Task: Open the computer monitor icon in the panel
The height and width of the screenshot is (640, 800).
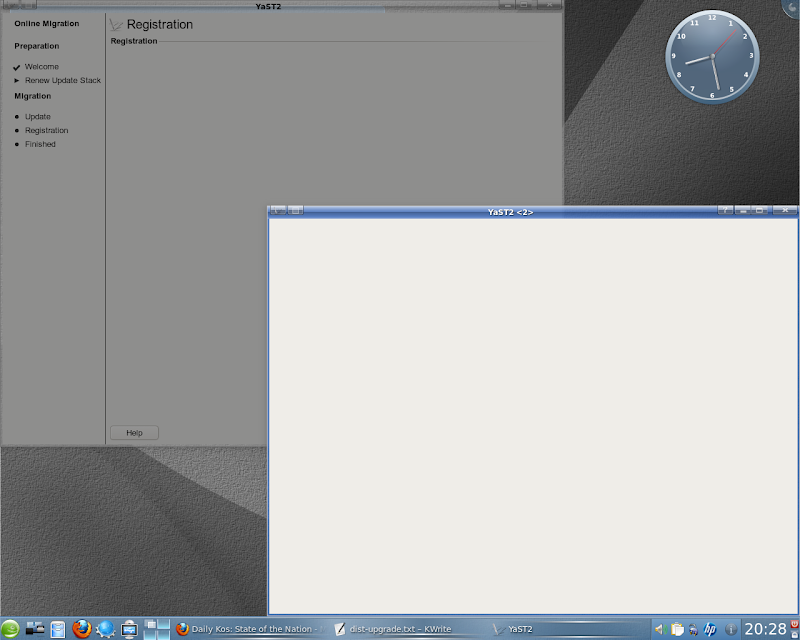Action: [129, 629]
